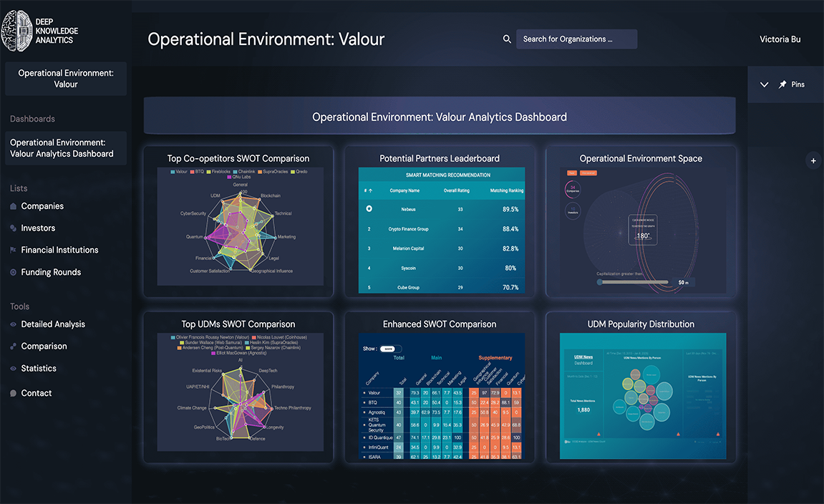Click the Search for Organizations field
This screenshot has height=504, width=824.
click(576, 39)
